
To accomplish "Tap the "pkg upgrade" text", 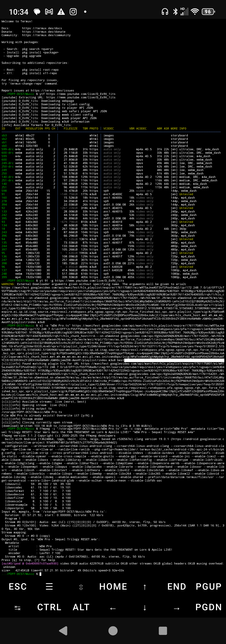I will click(x=31, y=56).
